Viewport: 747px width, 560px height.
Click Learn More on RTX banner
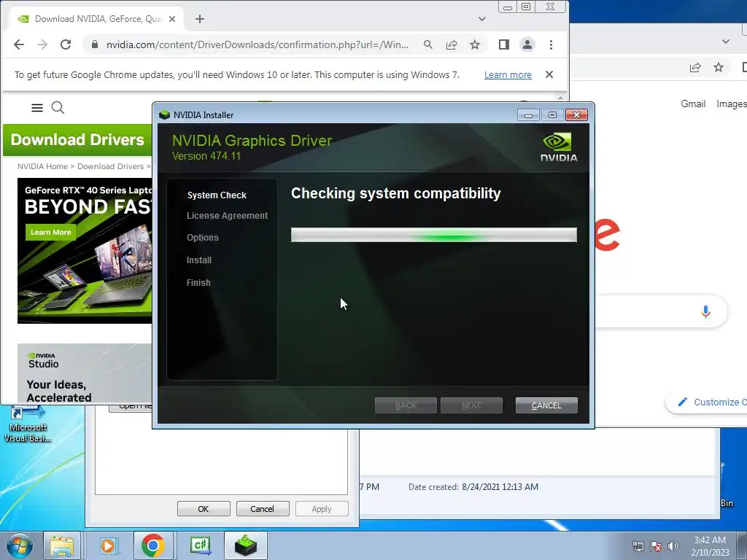50,233
